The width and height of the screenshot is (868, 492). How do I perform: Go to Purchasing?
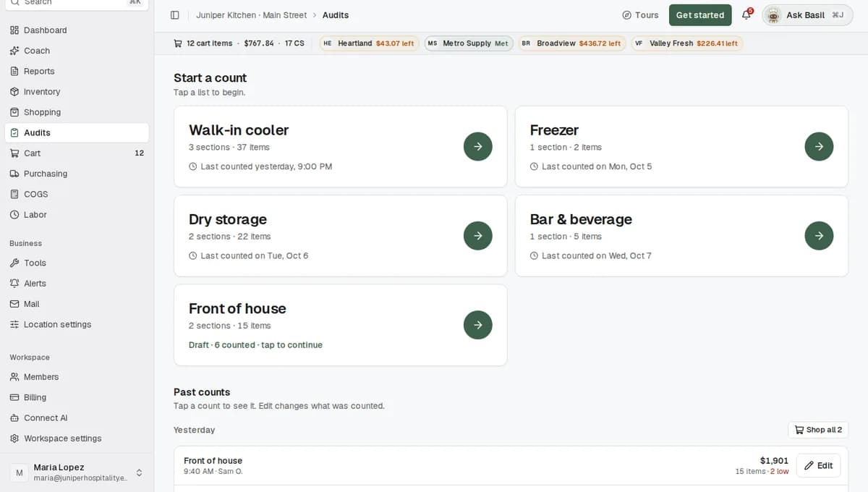pyautogui.click(x=77, y=174)
